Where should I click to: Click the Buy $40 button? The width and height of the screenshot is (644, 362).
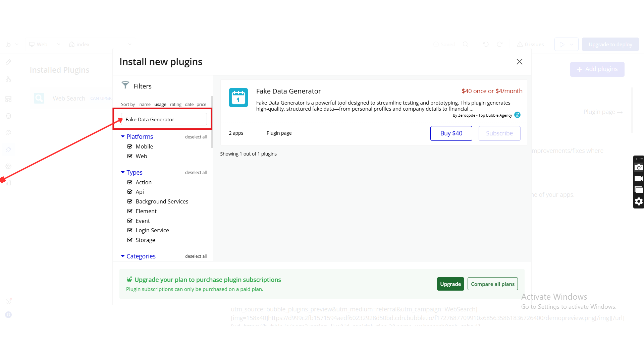click(451, 133)
